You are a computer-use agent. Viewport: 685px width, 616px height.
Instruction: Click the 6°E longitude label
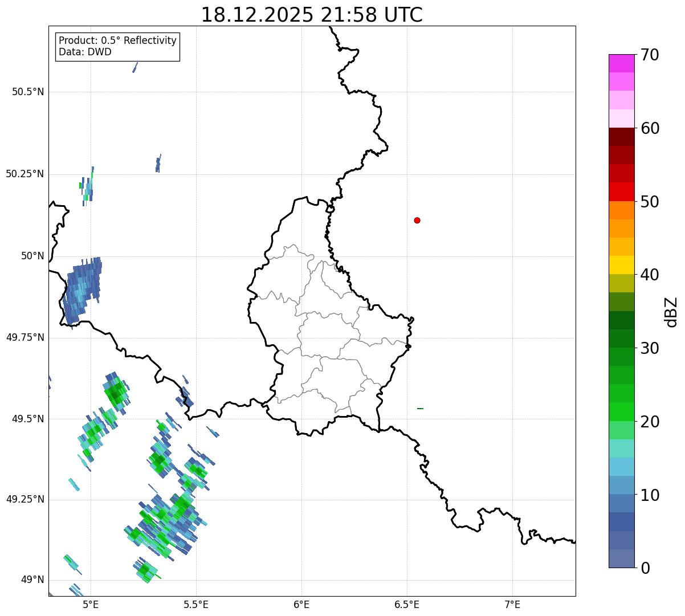pyautogui.click(x=301, y=605)
